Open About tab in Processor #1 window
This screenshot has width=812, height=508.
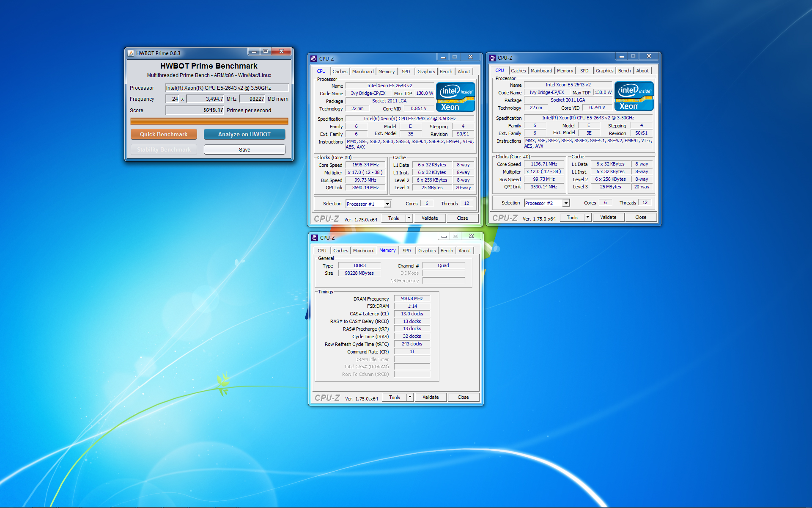pos(464,72)
